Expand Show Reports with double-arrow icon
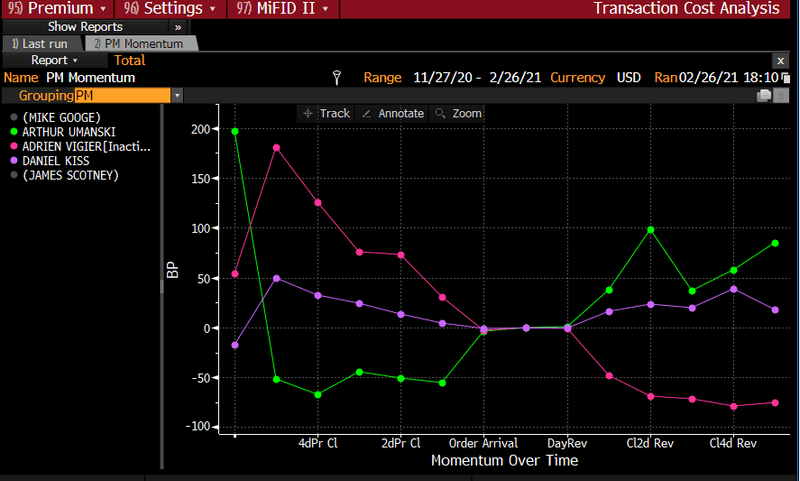The height and width of the screenshot is (481, 800). [x=178, y=27]
